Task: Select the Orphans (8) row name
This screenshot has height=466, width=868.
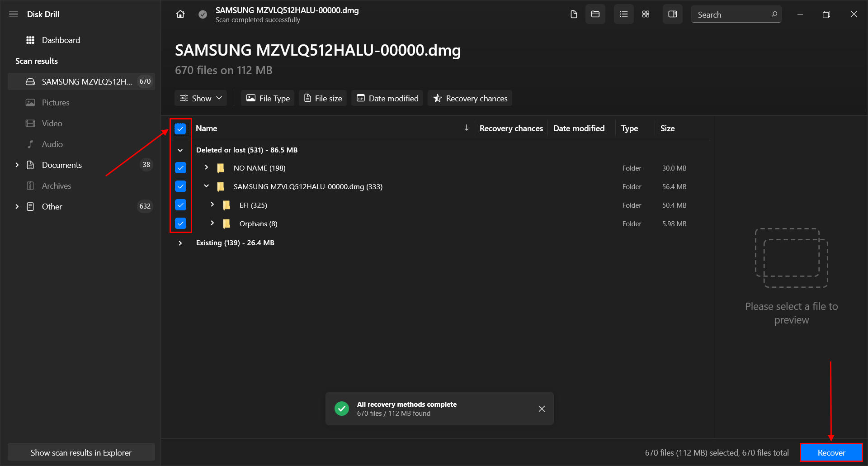Action: point(259,224)
